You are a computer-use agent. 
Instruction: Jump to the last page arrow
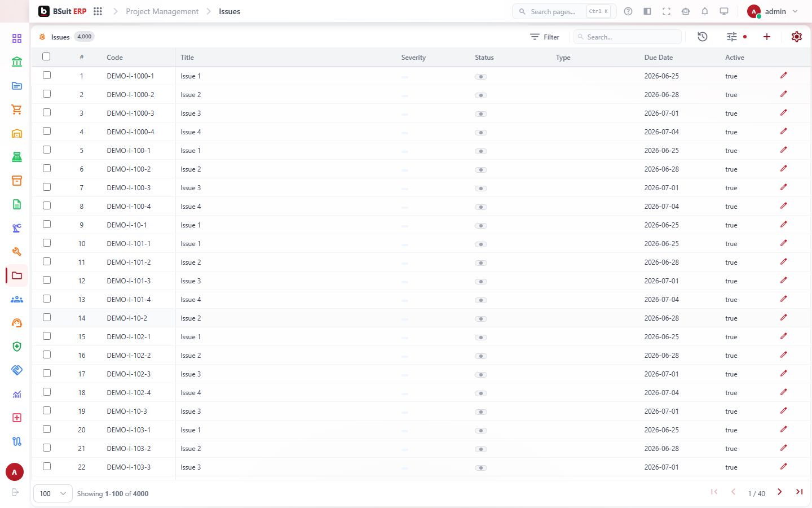[799, 492]
